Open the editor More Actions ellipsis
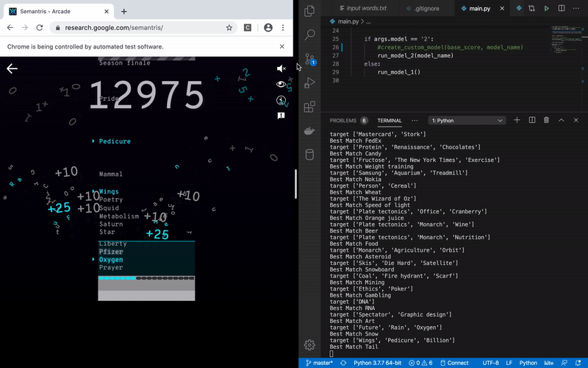Viewport: 588px width, 368px height. pyautogui.click(x=576, y=8)
